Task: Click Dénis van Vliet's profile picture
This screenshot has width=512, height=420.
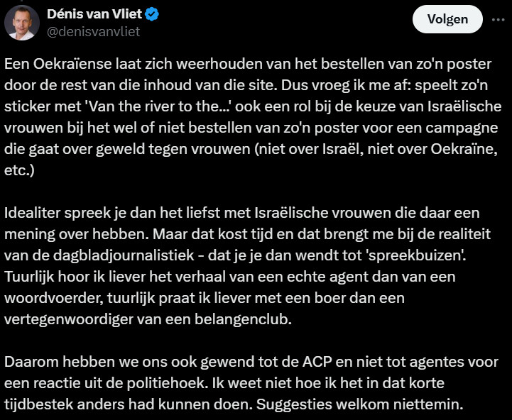Action: pos(22,23)
